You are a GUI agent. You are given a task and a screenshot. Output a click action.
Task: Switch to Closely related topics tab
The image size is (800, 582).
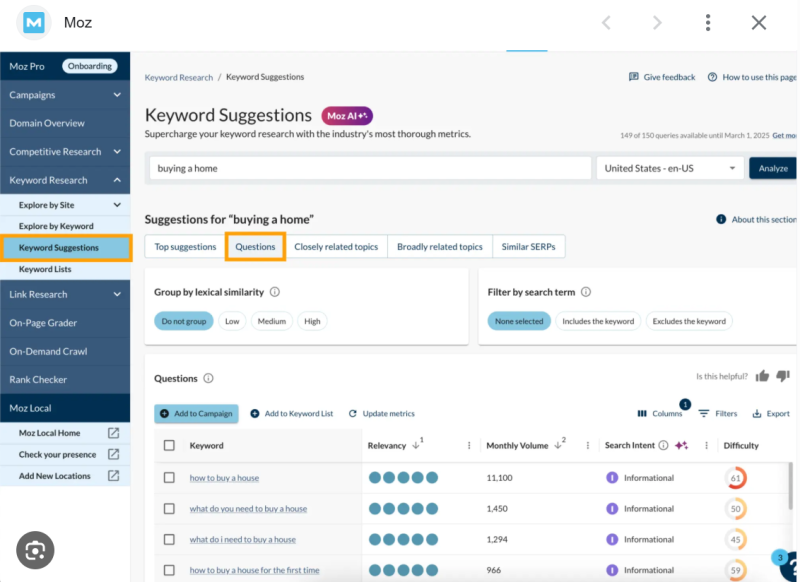coord(336,247)
